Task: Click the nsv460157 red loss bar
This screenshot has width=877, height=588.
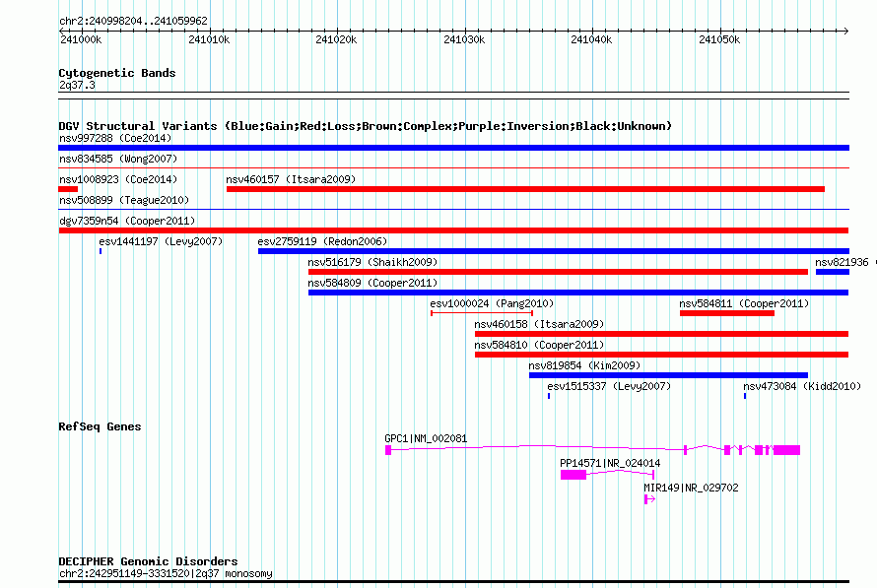Action: pyautogui.click(x=526, y=189)
